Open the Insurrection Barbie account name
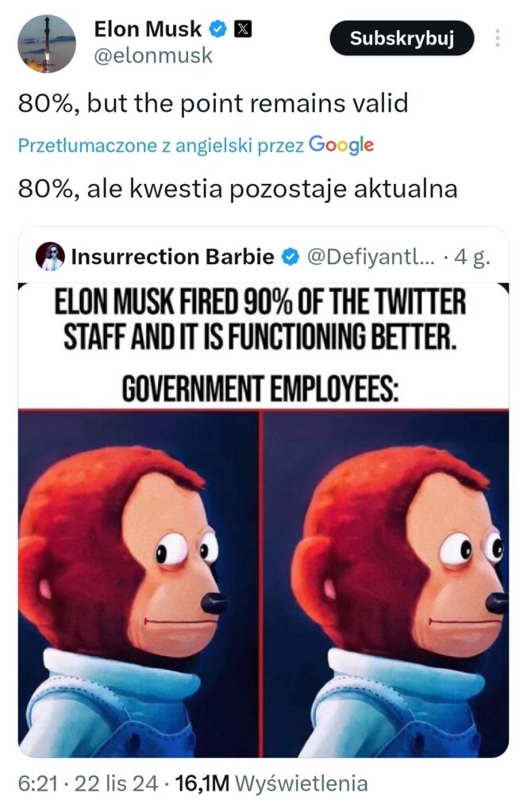 tap(172, 257)
